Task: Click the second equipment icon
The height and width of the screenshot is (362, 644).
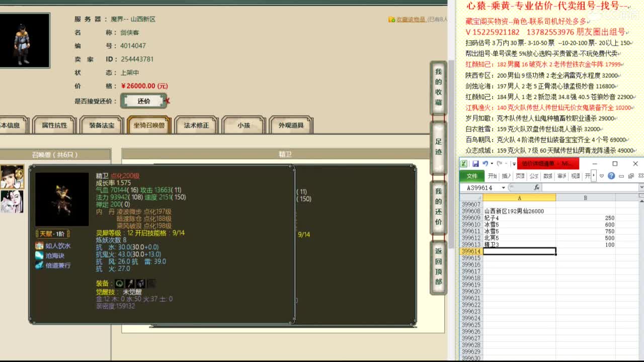Action: pyautogui.click(x=130, y=284)
